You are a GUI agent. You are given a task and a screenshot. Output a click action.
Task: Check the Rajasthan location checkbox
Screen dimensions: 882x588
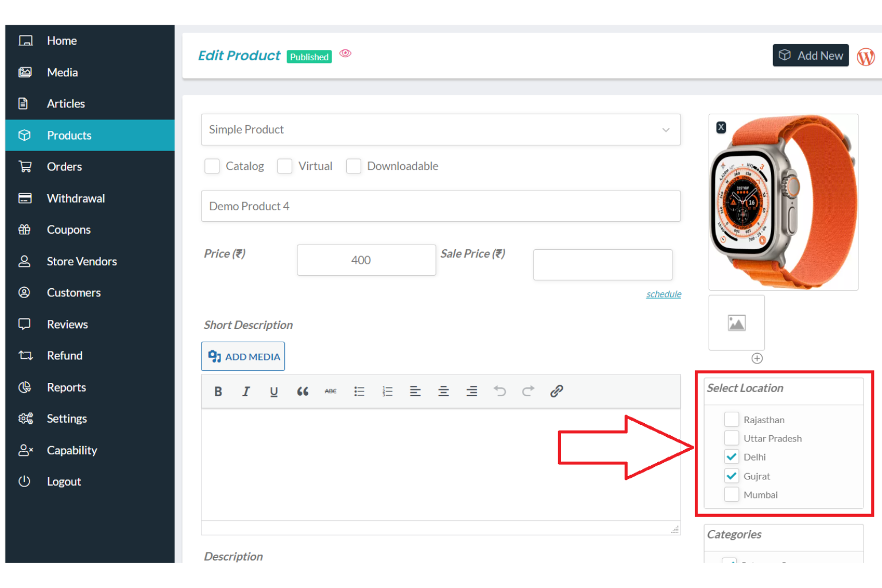pos(731,420)
